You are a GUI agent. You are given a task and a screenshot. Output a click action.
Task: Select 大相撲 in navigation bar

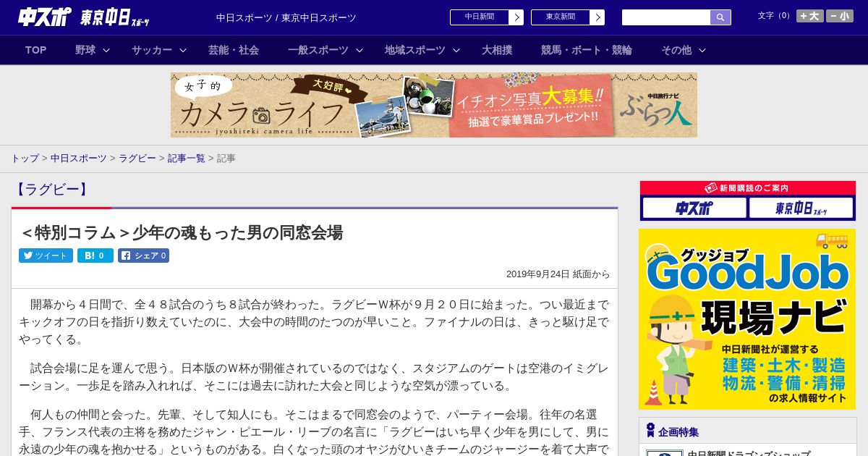(x=497, y=50)
